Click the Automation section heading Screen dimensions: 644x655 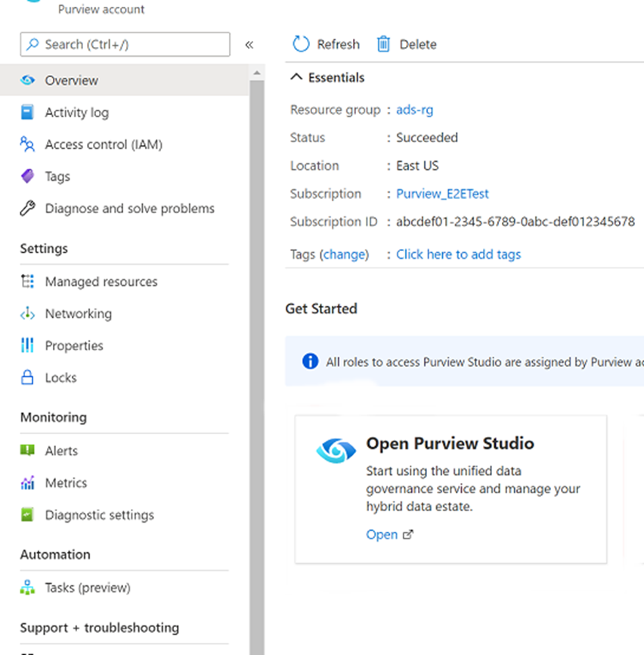[55, 554]
